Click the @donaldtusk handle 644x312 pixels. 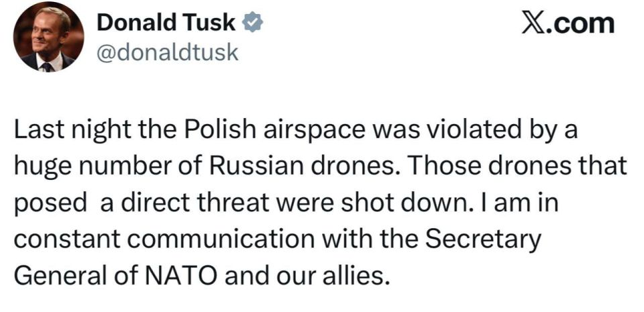(x=168, y=52)
